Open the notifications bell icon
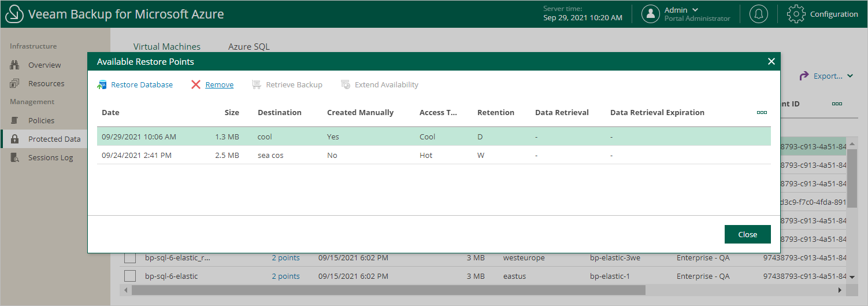The width and height of the screenshot is (868, 306). (759, 14)
